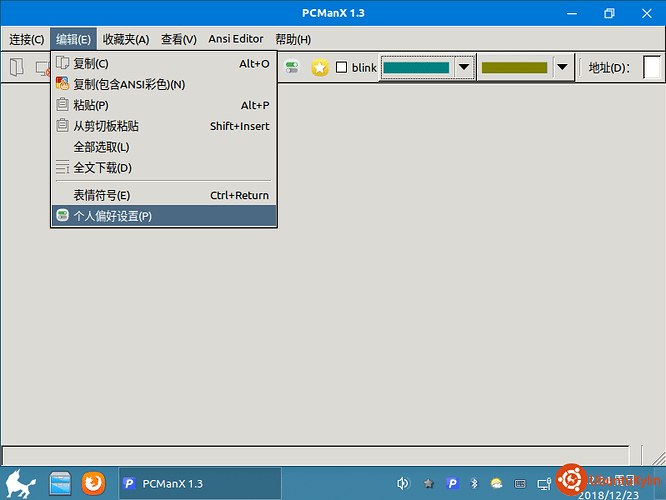Viewport: 666px width, 500px height.
Task: Open the 连接(C) menu
Action: (x=27, y=40)
